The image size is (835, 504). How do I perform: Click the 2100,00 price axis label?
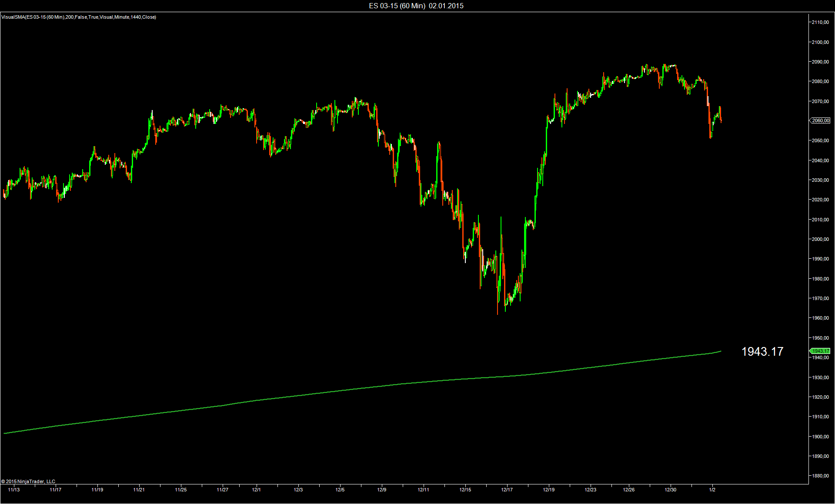point(820,42)
